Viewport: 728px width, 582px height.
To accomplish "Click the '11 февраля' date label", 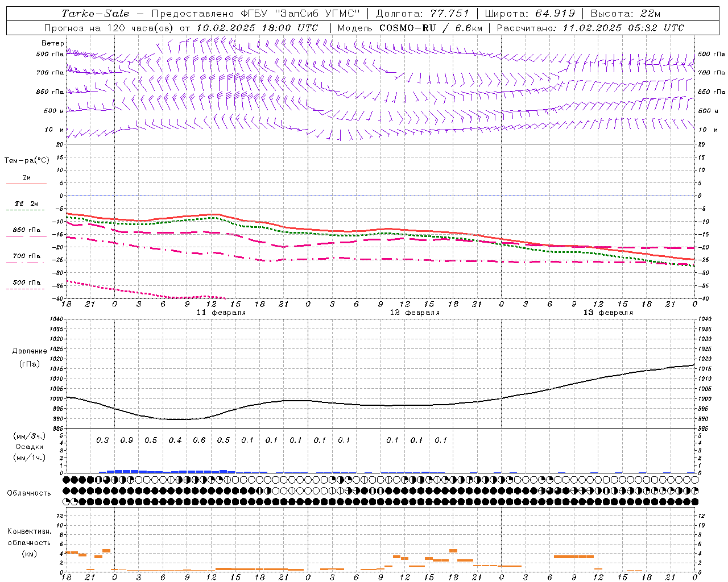I will click(x=221, y=313).
